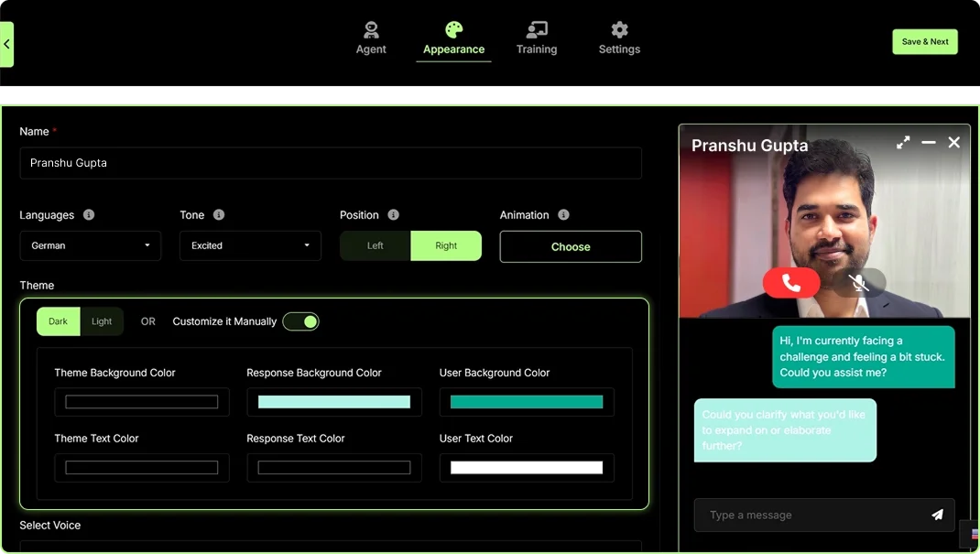Pick the Theme Background Color swatch
The height and width of the screenshot is (554, 980).
point(142,402)
